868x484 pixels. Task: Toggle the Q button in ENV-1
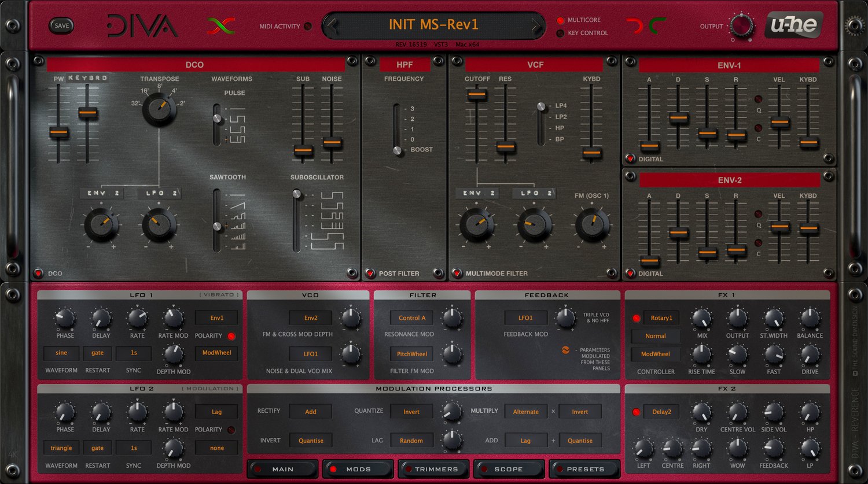pos(758,99)
